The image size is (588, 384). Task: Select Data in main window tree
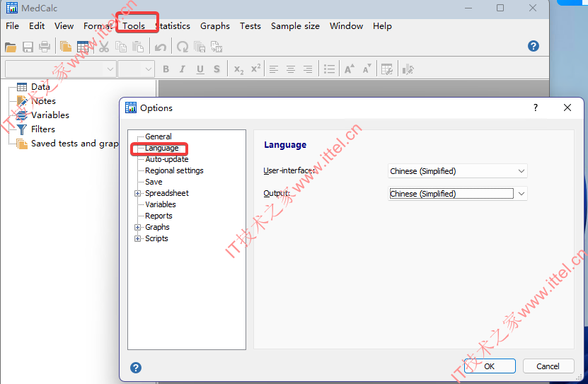(40, 87)
